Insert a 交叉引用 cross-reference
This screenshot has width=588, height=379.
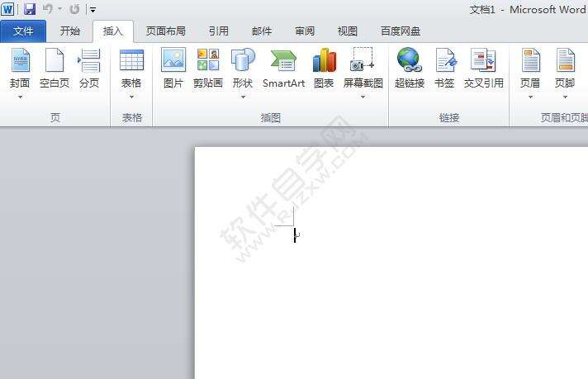484,69
